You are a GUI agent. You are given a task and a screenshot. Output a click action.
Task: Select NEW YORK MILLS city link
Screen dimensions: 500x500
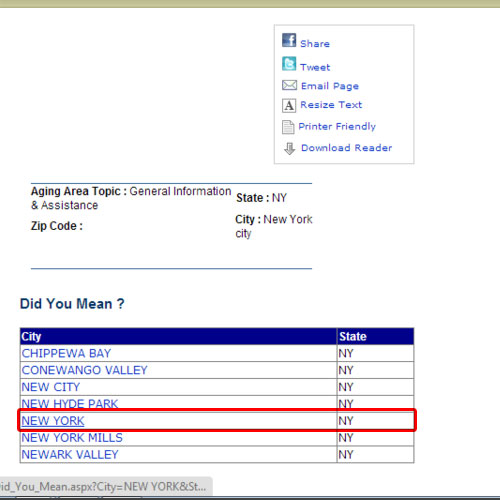pyautogui.click(x=72, y=438)
